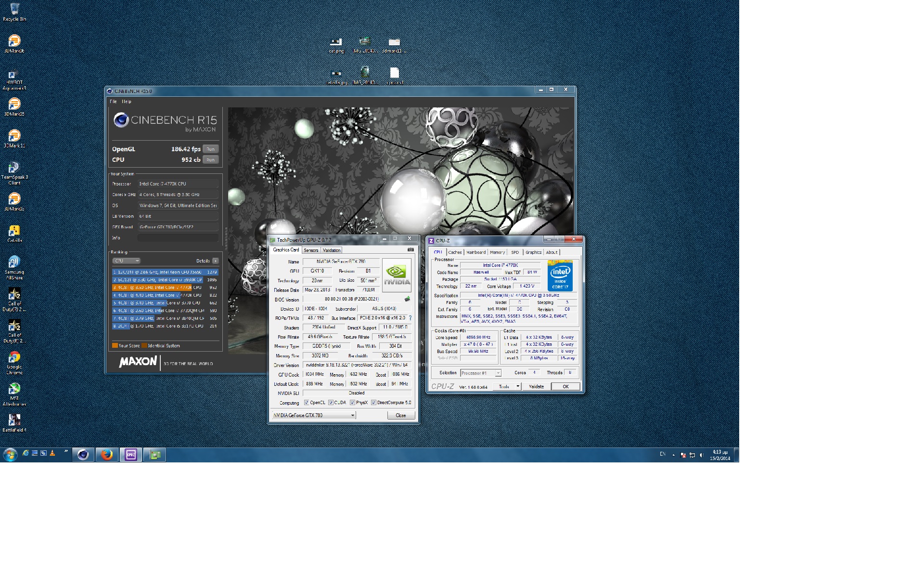The width and height of the screenshot is (924, 578).
Task: Toggle the CUDA checkbox in GPU-Z
Action: click(x=331, y=403)
